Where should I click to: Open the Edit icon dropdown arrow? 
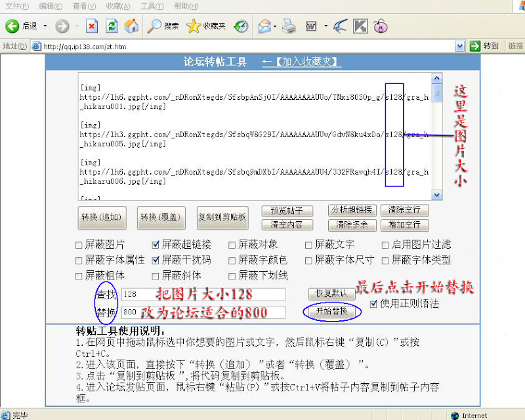point(325,26)
